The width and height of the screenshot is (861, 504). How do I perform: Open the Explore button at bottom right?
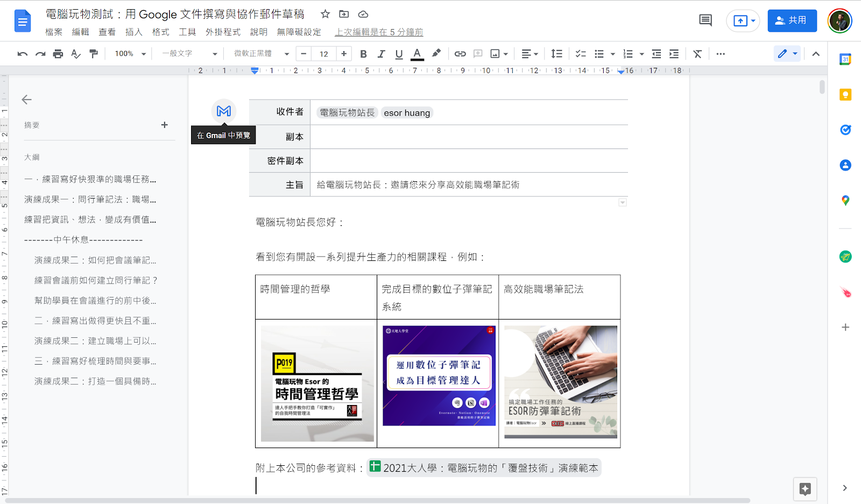point(805,489)
